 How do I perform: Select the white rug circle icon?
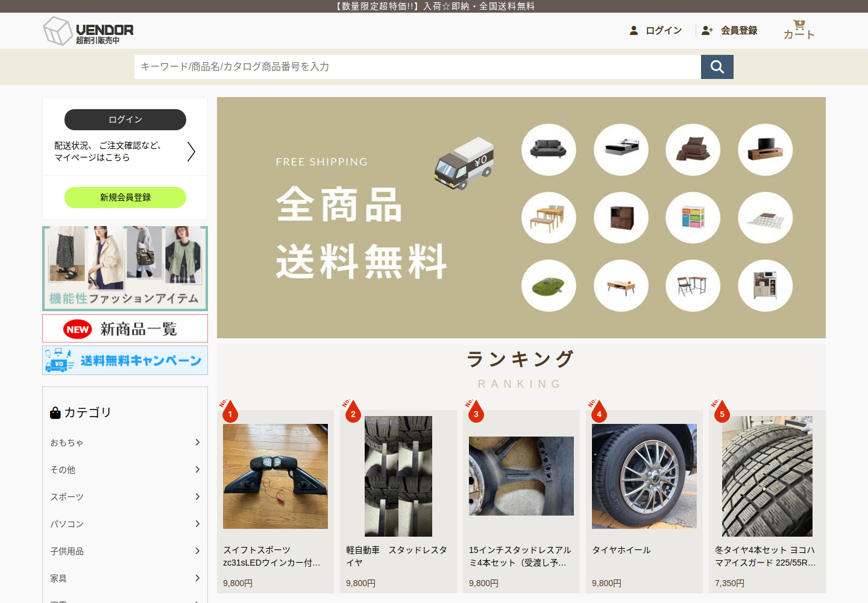click(x=766, y=218)
